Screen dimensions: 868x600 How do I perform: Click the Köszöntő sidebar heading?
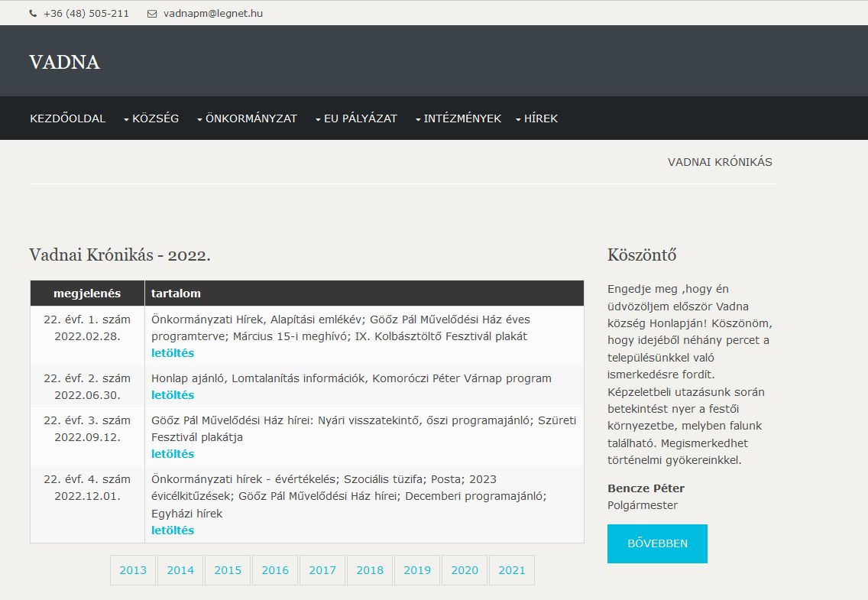pos(642,255)
